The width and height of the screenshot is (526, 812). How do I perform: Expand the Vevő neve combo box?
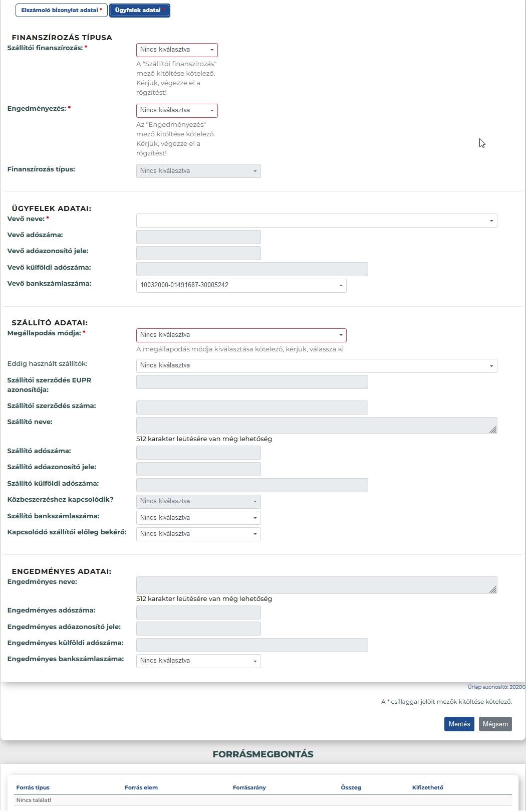[317, 221]
